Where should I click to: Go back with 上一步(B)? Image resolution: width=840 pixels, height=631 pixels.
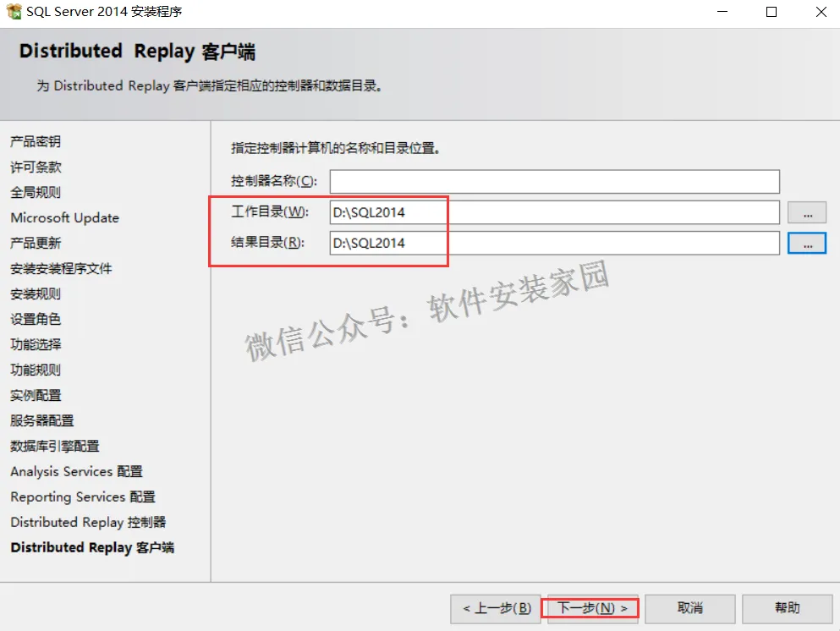point(496,608)
